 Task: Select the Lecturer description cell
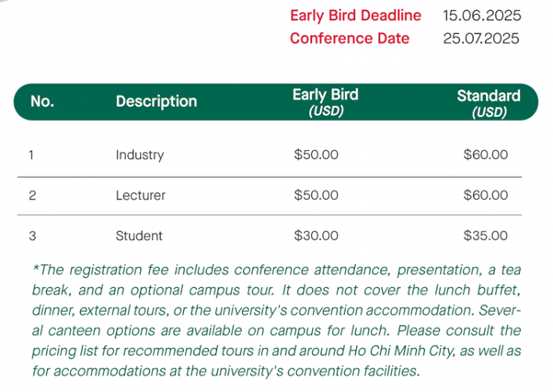[140, 195]
